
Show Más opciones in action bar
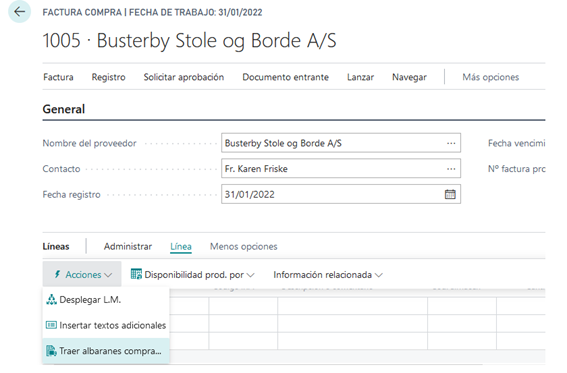coord(491,77)
